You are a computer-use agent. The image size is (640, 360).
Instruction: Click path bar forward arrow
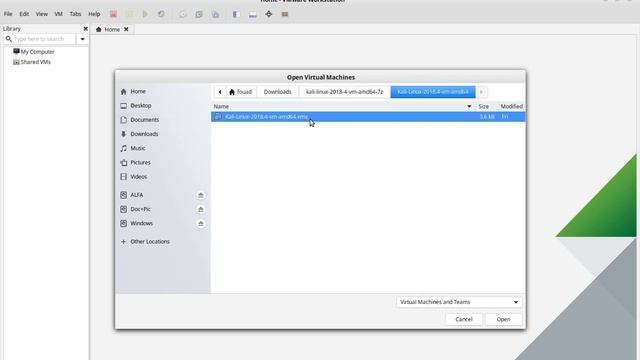pyautogui.click(x=481, y=92)
